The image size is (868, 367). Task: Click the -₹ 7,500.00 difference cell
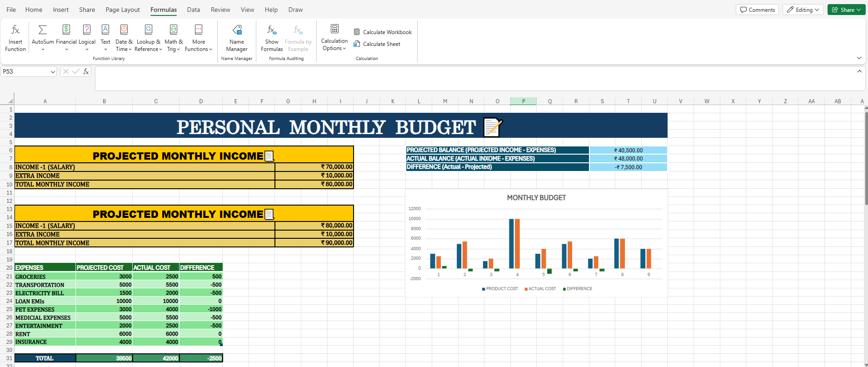click(628, 167)
